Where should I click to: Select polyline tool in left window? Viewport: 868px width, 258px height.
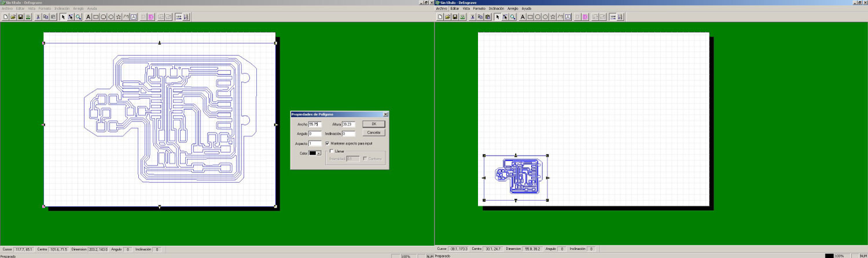126,17
